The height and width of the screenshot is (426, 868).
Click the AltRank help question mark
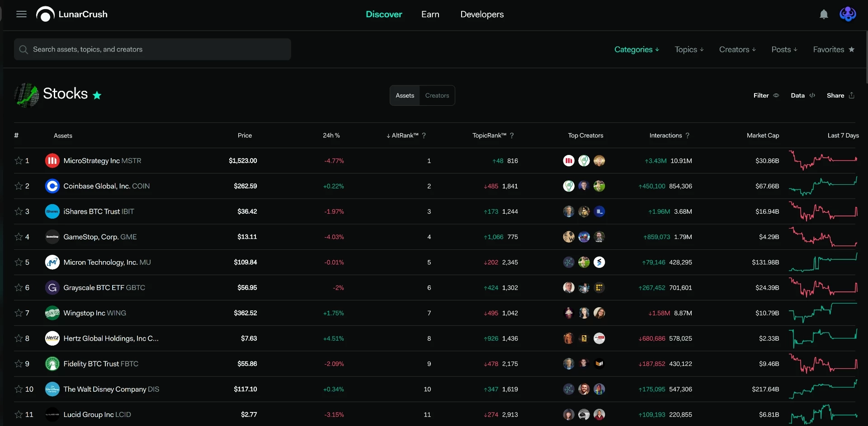click(x=424, y=136)
